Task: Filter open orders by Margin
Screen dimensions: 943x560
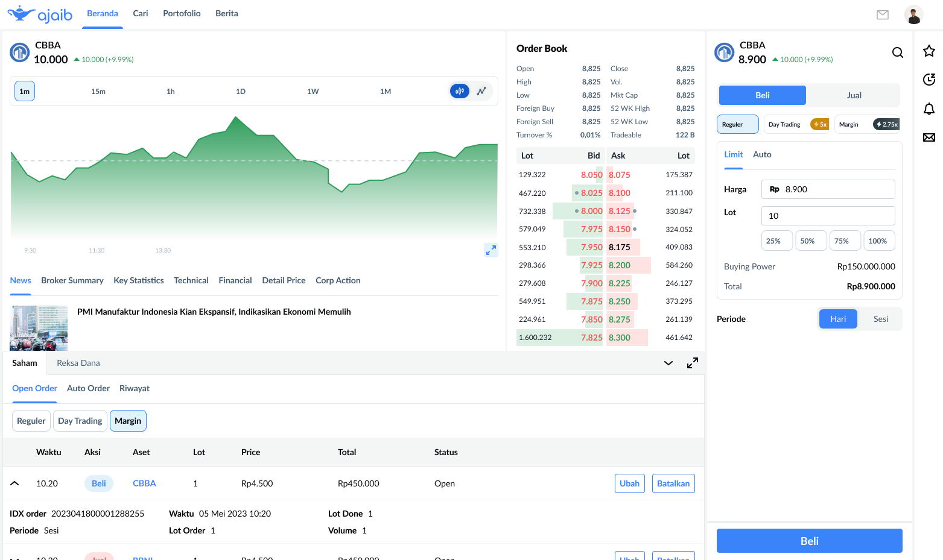Action: [128, 421]
